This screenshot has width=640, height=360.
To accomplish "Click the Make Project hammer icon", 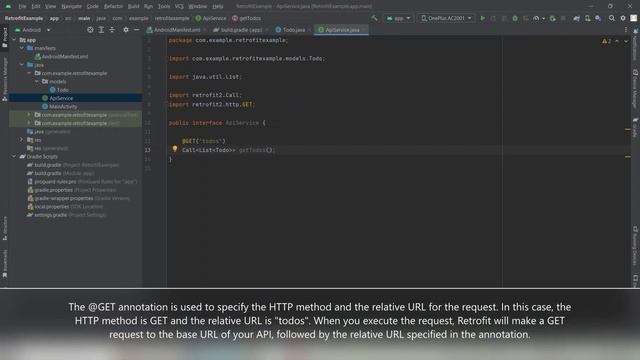I will pos(374,18).
